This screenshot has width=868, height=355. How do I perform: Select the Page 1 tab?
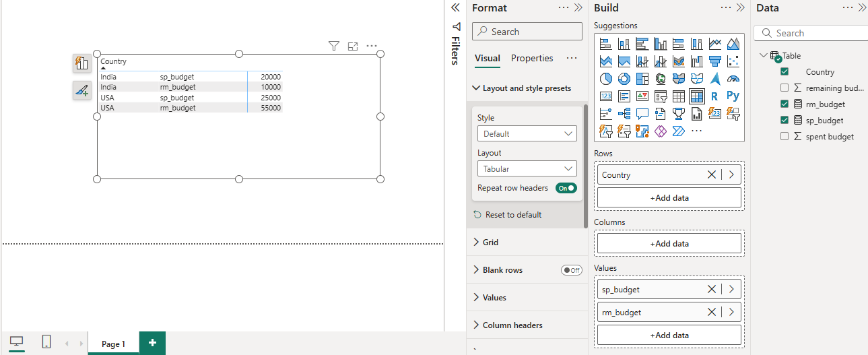coord(113,344)
